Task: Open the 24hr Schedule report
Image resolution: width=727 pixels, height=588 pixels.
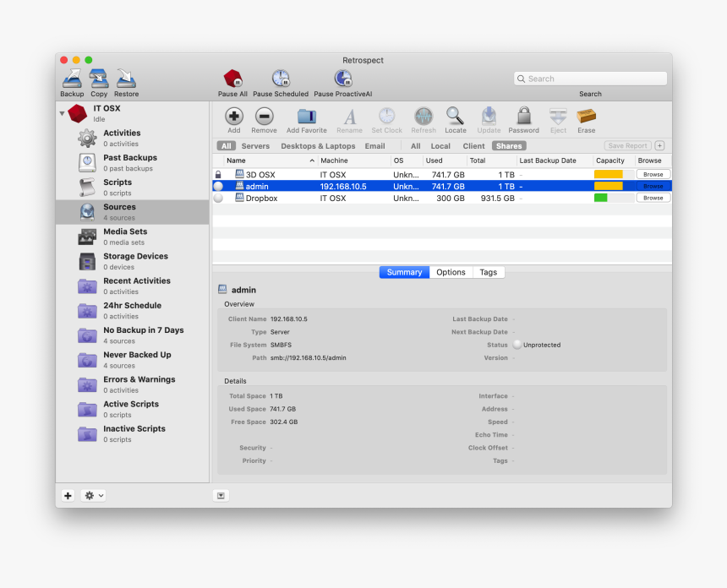Action: click(133, 310)
